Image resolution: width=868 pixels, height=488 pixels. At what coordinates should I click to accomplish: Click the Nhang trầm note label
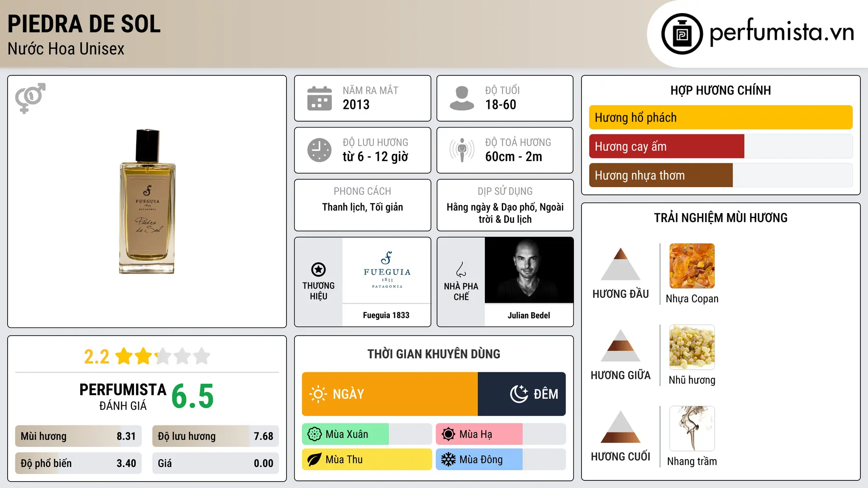pyautogui.click(x=692, y=461)
